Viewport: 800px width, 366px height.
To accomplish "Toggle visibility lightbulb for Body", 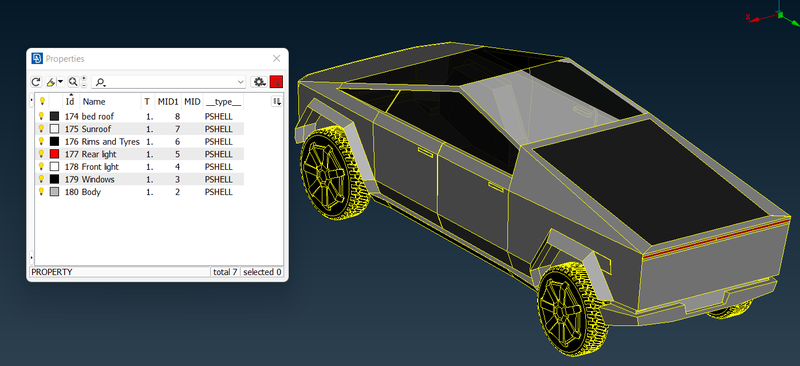I will [42, 192].
